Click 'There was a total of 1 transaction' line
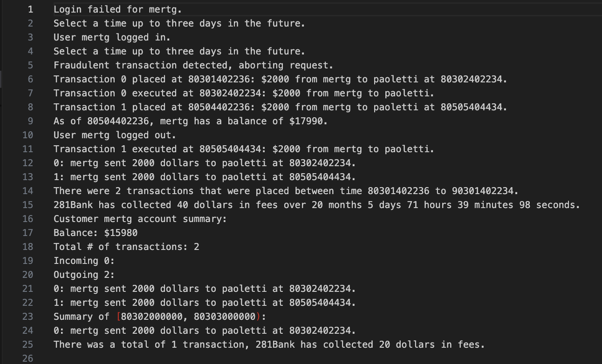The width and height of the screenshot is (602, 364). (x=269, y=344)
